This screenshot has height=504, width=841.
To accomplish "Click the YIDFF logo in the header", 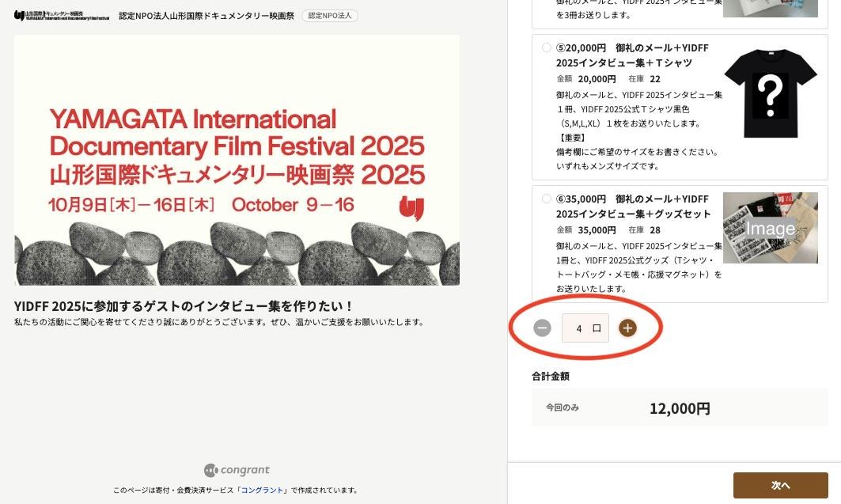I will (61, 16).
